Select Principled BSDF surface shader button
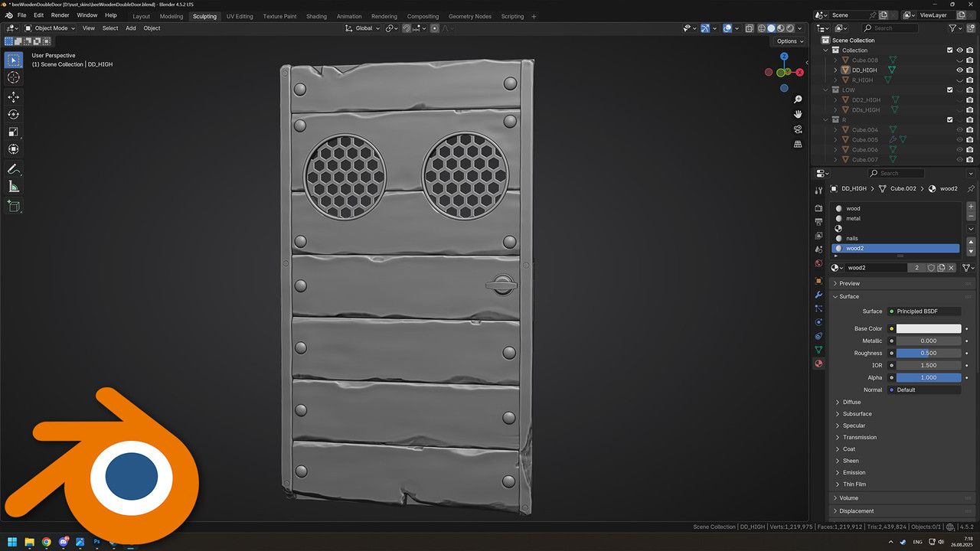980x551 pixels. (924, 311)
